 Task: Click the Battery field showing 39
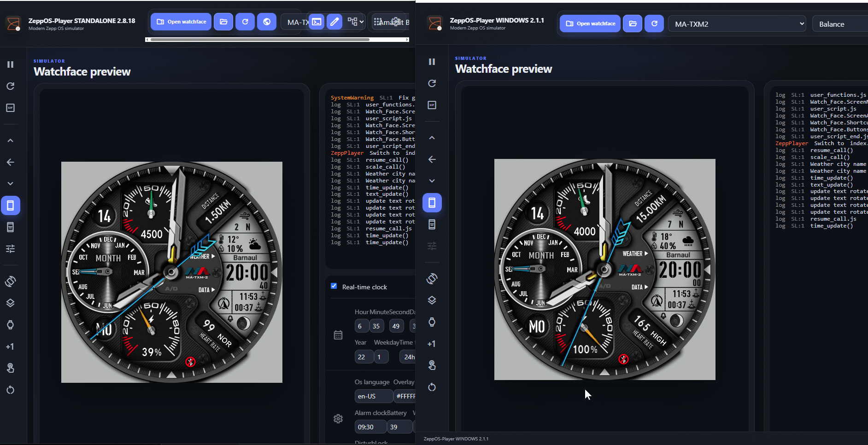pyautogui.click(x=399, y=427)
